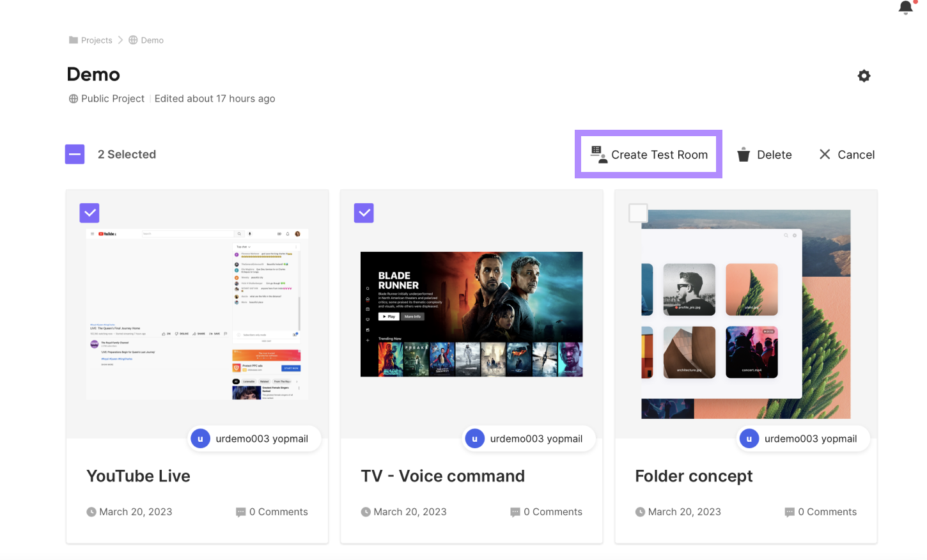Image resolution: width=927 pixels, height=560 pixels.
Task: Click the Create Test Room button
Action: pos(648,154)
